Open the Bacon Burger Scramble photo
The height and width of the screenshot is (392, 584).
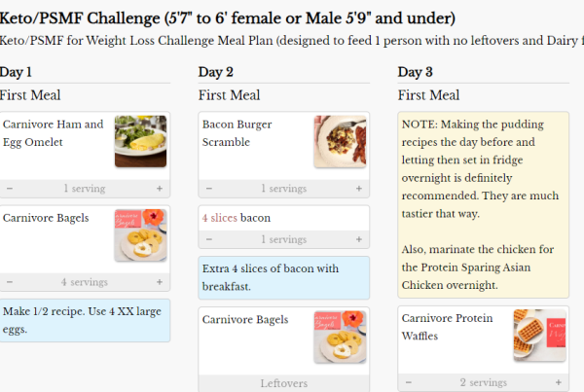[340, 141]
